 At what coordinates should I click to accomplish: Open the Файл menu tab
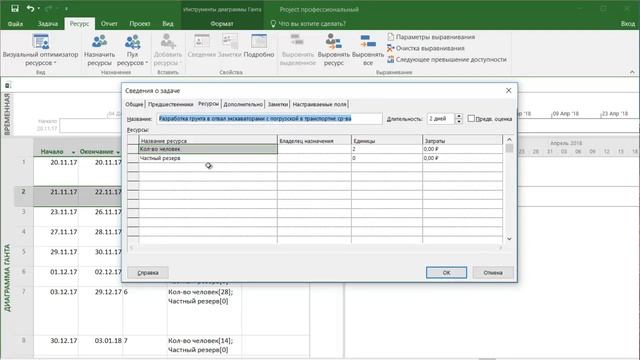(15, 24)
